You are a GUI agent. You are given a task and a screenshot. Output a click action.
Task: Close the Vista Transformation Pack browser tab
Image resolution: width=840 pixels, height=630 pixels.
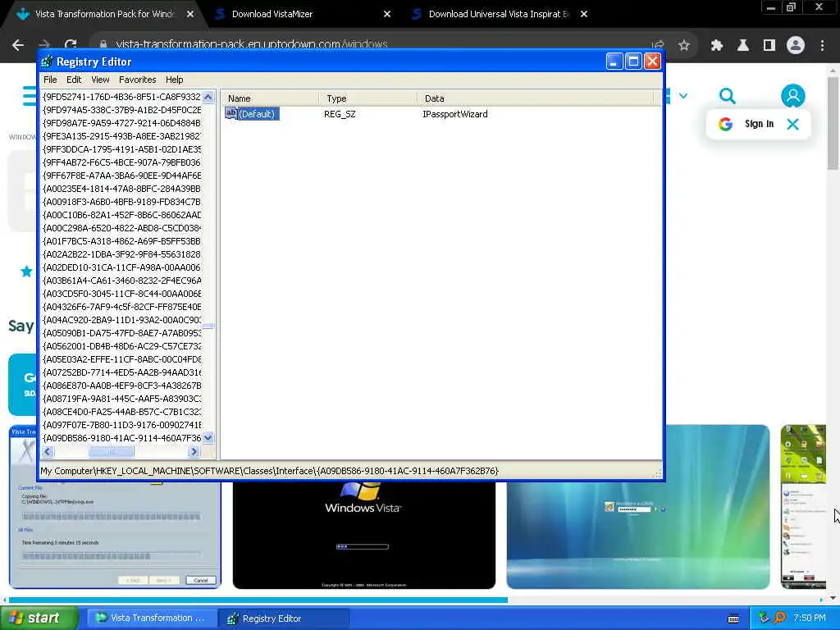coord(190,14)
